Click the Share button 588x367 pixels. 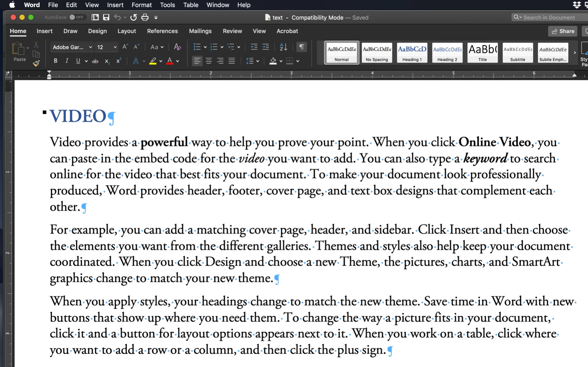click(x=563, y=31)
